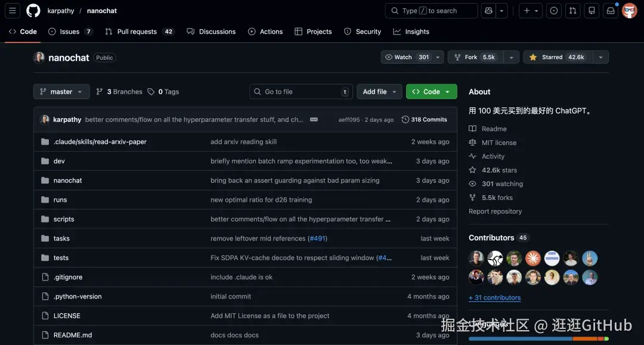The height and width of the screenshot is (345, 644).
Task: Click Report repository
Action: click(495, 211)
